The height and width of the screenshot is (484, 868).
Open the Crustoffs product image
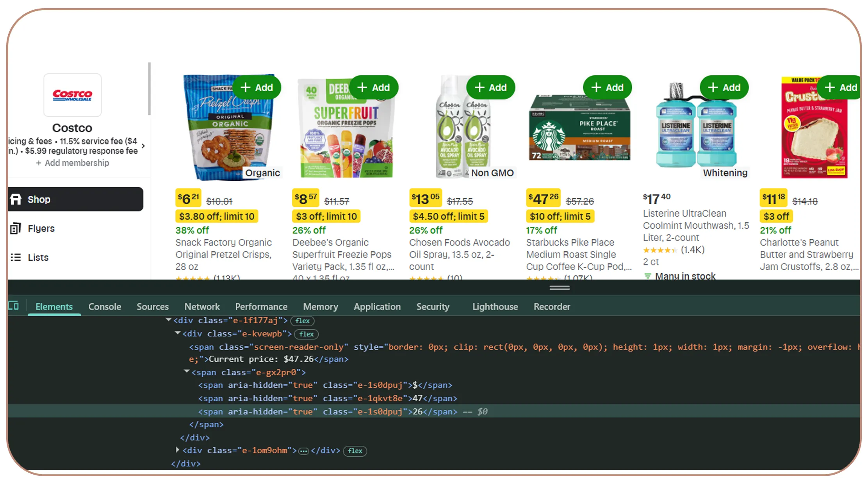pos(814,128)
